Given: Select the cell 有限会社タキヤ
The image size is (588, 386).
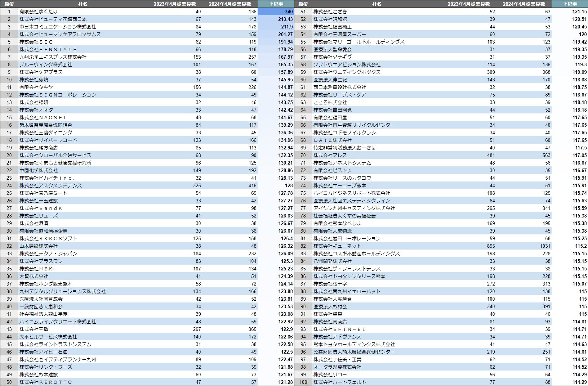Looking at the screenshot, I should [36, 87].
